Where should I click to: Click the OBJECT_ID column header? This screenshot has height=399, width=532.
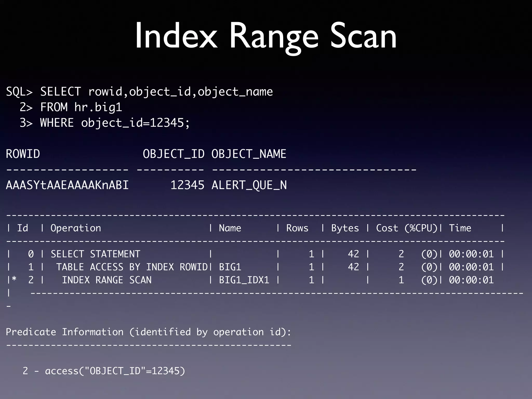[173, 154]
